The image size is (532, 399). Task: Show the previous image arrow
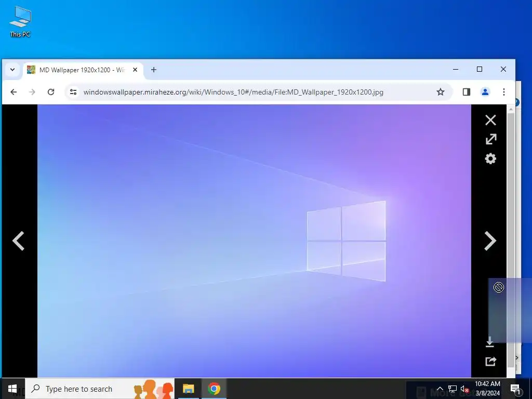[18, 241]
